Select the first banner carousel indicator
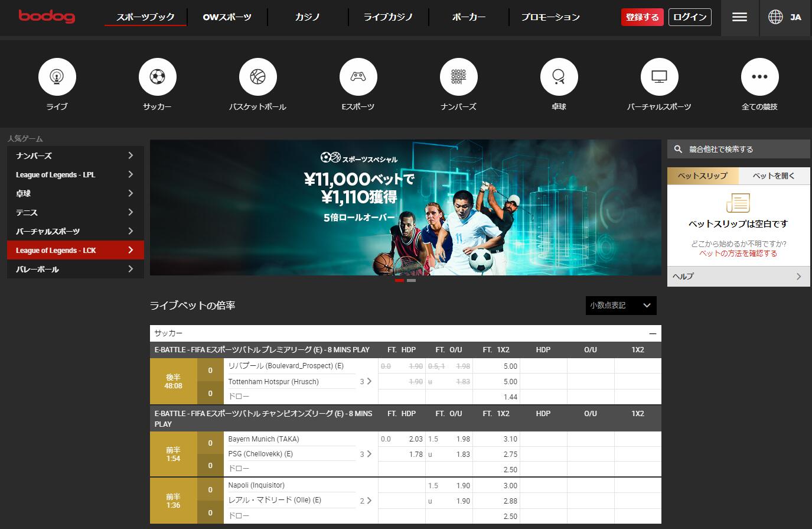Viewport: 812px width, 529px height. tap(399, 280)
